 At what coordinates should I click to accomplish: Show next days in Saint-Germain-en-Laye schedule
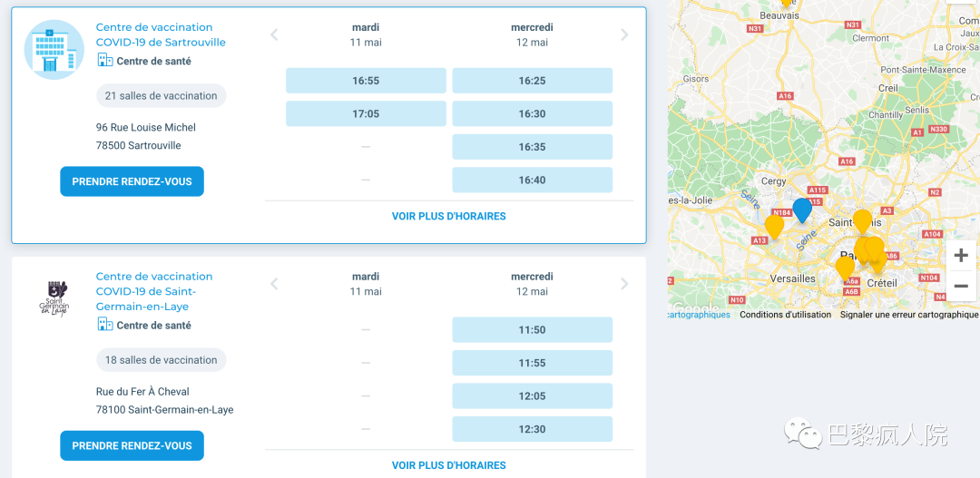[x=624, y=284]
